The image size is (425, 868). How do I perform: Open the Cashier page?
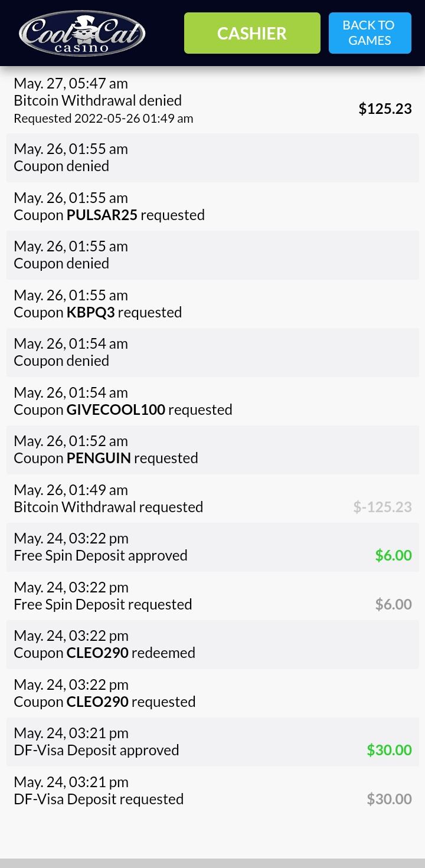click(252, 33)
